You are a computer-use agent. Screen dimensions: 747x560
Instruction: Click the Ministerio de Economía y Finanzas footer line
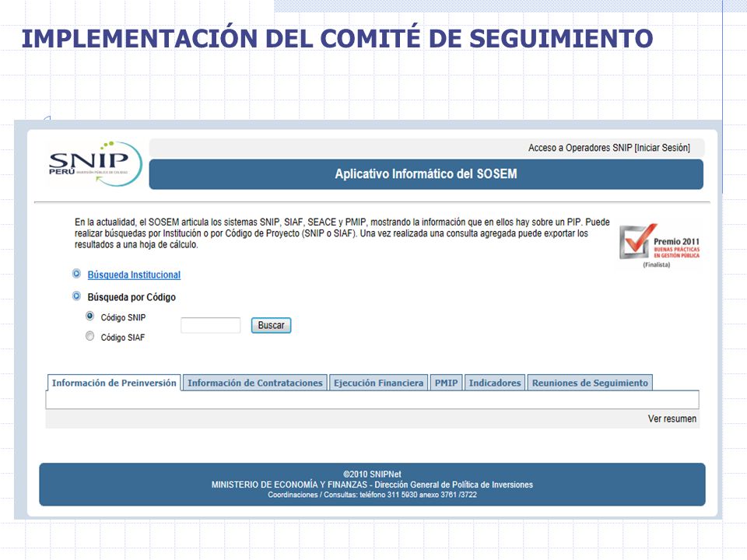pyautogui.click(x=372, y=485)
